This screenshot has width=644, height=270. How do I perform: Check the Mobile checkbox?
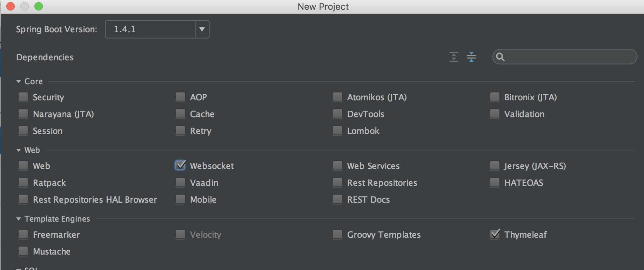(x=181, y=199)
